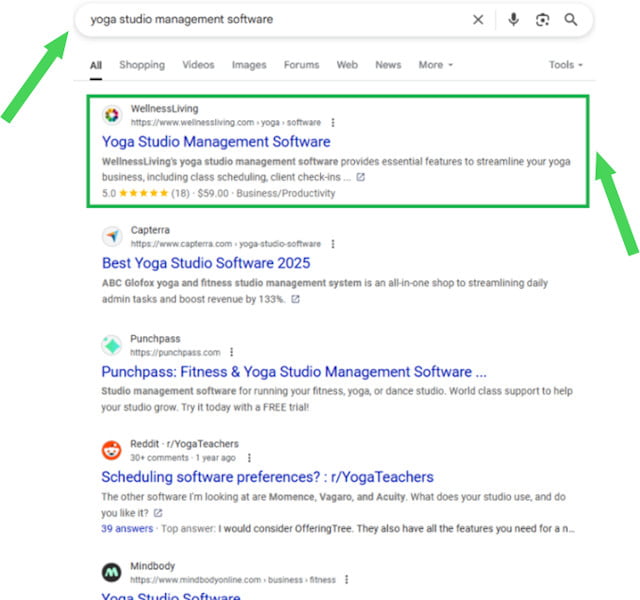Click the Reddit site favicon

point(111,450)
